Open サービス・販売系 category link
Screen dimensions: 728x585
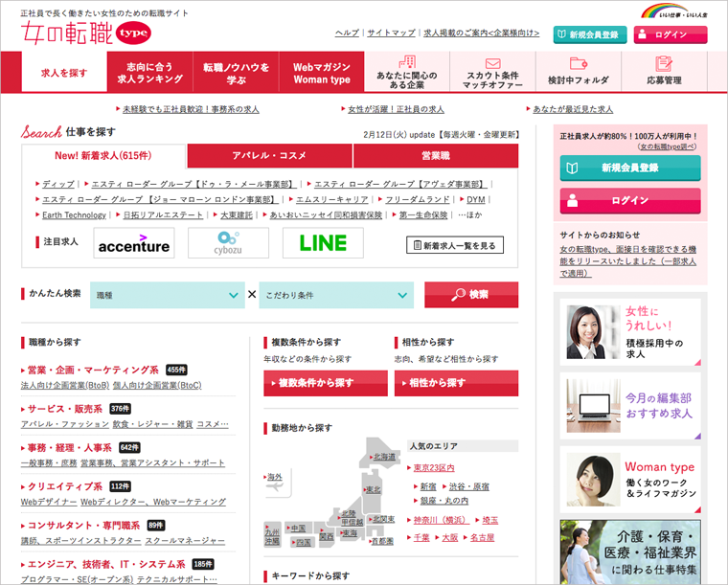coord(64,409)
